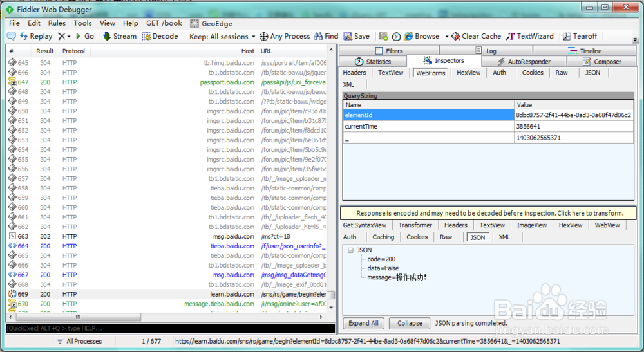
Task: Select the elementId value cell
Action: click(574, 115)
